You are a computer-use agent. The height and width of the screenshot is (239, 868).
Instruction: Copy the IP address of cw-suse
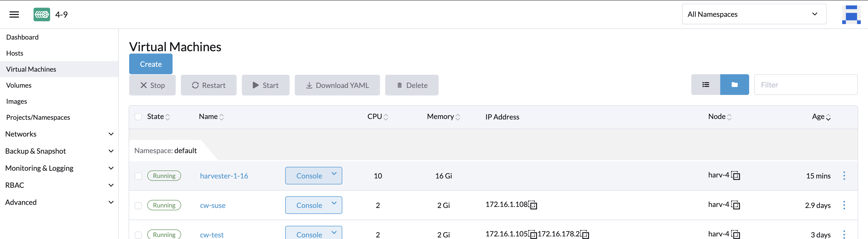[533, 205]
